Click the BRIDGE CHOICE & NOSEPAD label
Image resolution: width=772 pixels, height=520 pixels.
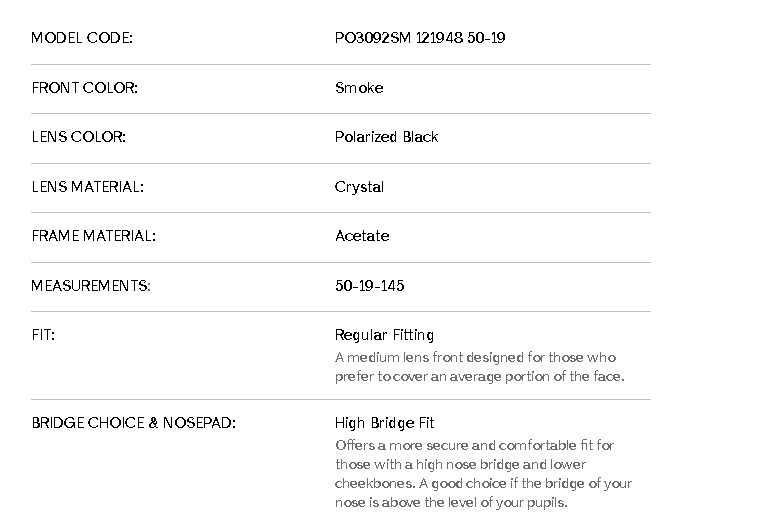[x=133, y=423]
